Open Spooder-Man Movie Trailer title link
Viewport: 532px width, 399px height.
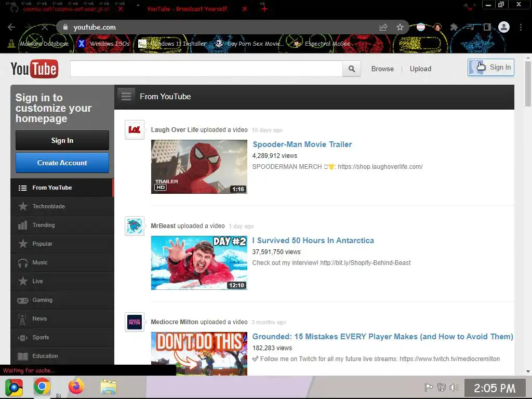coord(302,144)
